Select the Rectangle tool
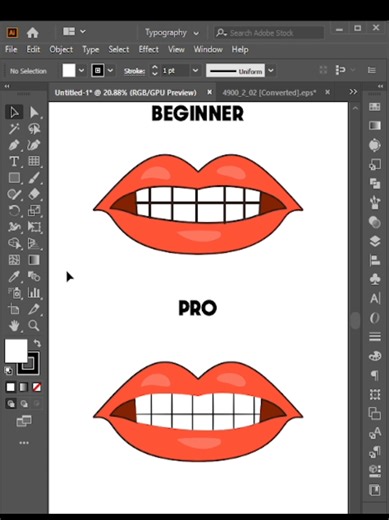The width and height of the screenshot is (389, 520). (x=14, y=178)
